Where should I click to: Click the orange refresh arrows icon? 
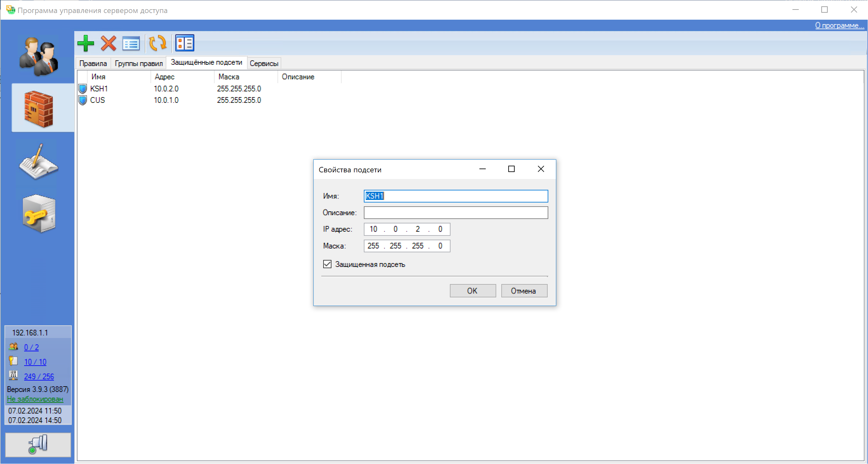[157, 43]
